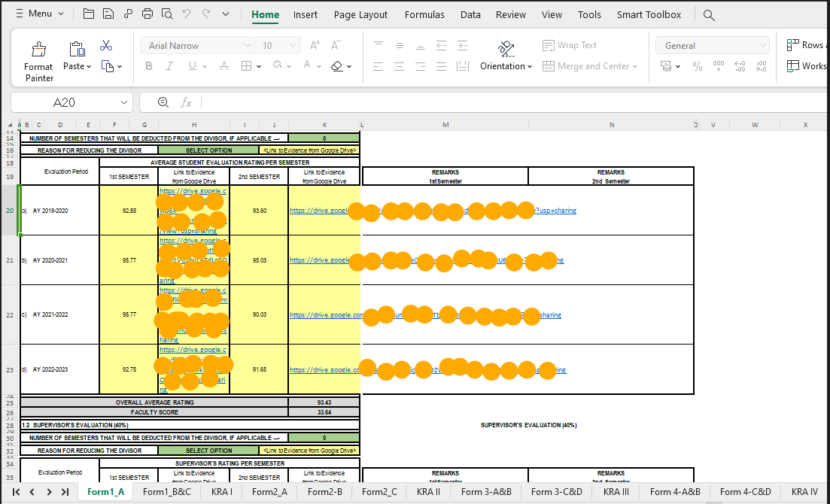The height and width of the screenshot is (504, 830).
Task: Click the search magnifier icon
Action: tap(710, 15)
